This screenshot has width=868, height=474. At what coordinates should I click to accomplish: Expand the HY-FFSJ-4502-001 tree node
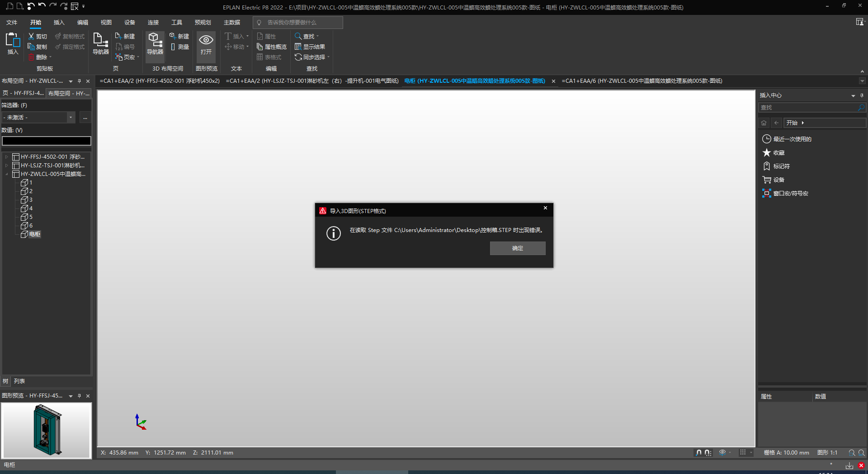[x=6, y=157]
